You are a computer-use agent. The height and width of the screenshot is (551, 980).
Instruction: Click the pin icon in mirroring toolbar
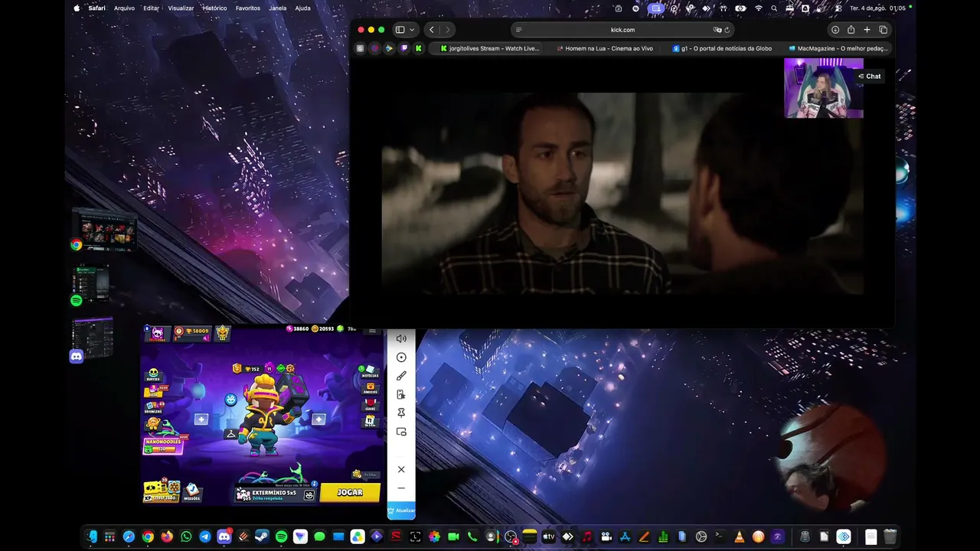(401, 413)
